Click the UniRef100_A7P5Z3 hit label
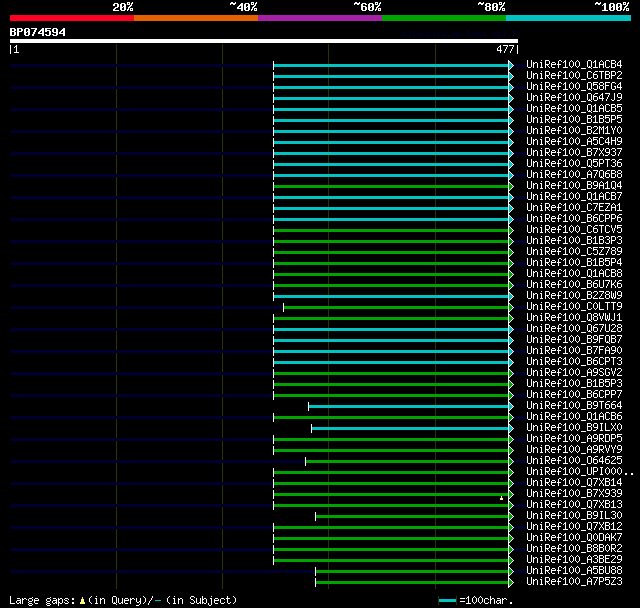 [574, 581]
